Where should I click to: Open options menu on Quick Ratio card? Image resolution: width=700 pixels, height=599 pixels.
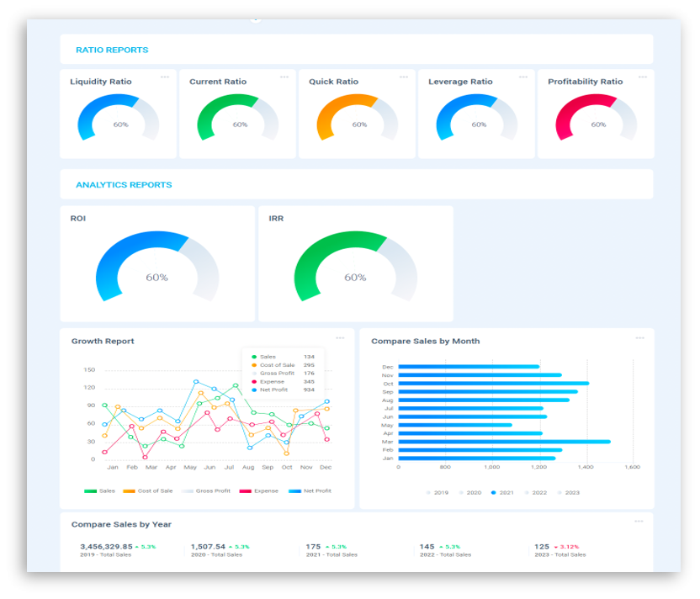[x=404, y=77]
